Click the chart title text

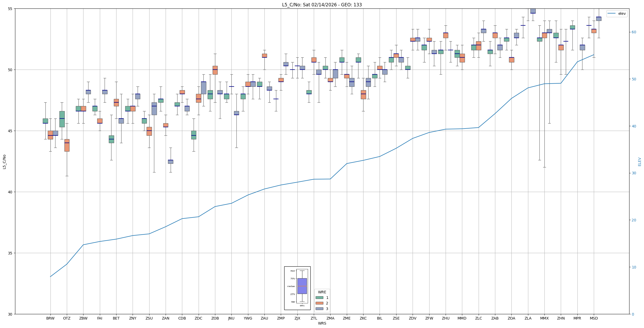[x=322, y=5]
